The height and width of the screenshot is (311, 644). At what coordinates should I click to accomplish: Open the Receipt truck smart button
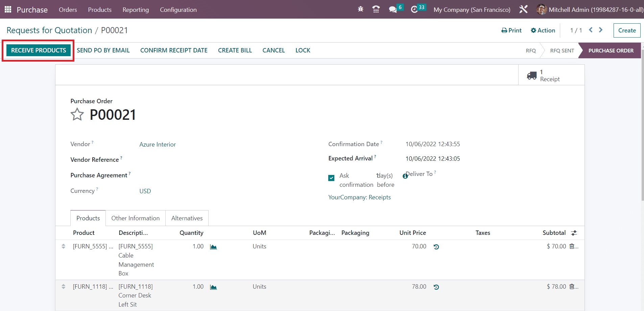551,75
